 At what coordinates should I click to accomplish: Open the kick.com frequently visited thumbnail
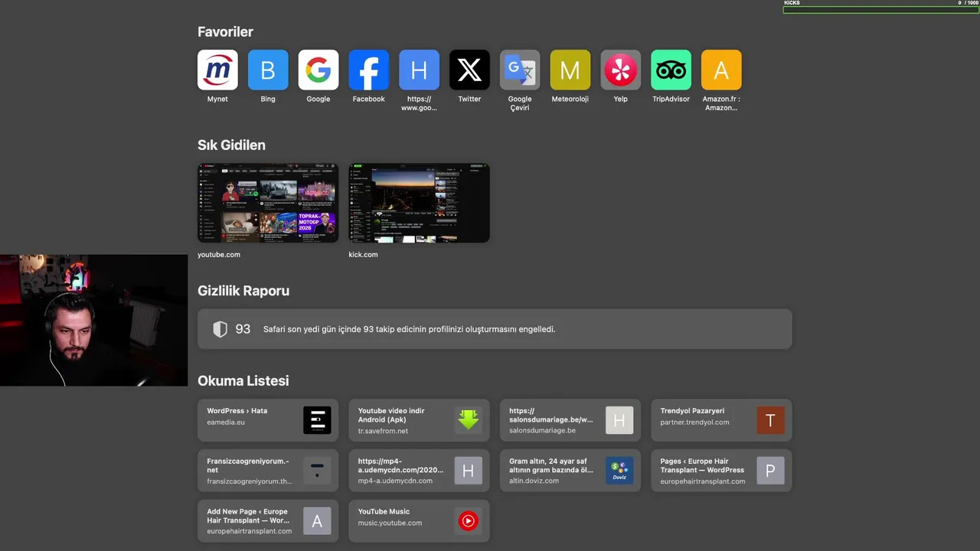420,203
